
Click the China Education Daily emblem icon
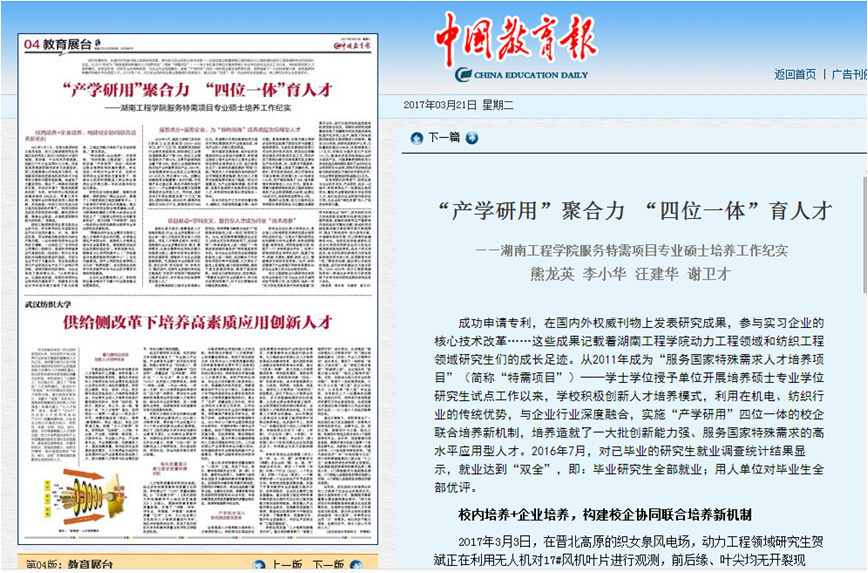(464, 74)
